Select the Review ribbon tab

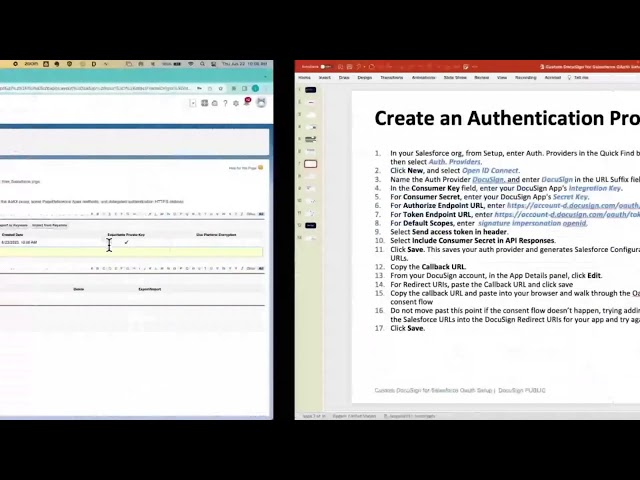[482, 78]
